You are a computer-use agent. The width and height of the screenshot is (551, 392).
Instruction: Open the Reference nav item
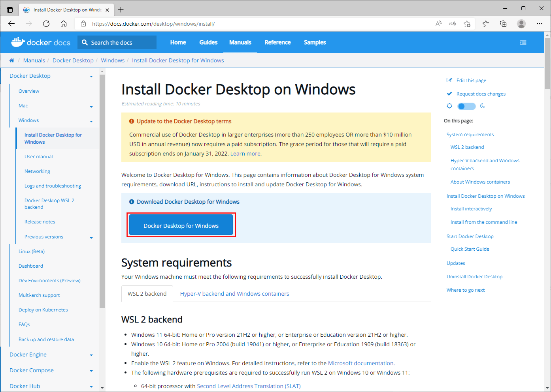277,42
